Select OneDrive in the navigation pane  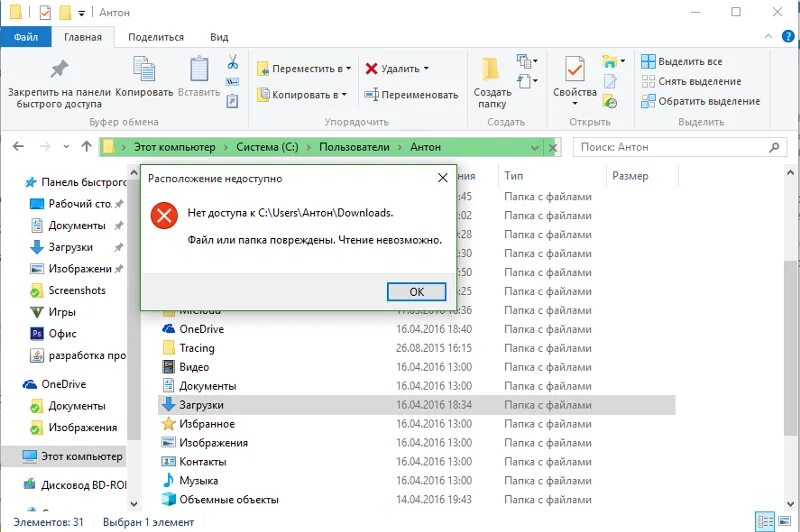[x=54, y=384]
